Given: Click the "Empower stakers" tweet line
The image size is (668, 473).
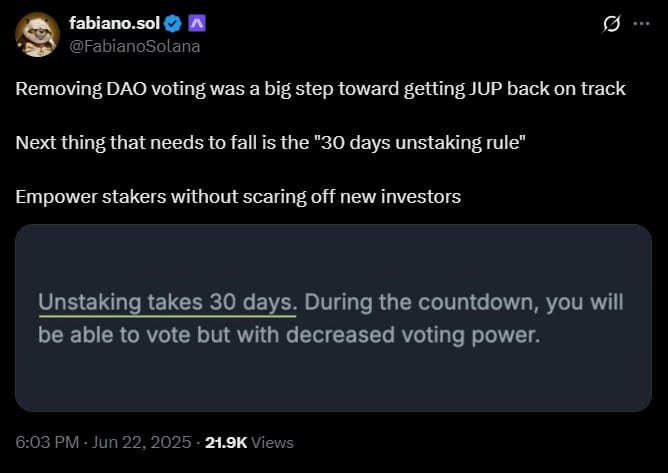Looking at the screenshot, I should 238,197.
